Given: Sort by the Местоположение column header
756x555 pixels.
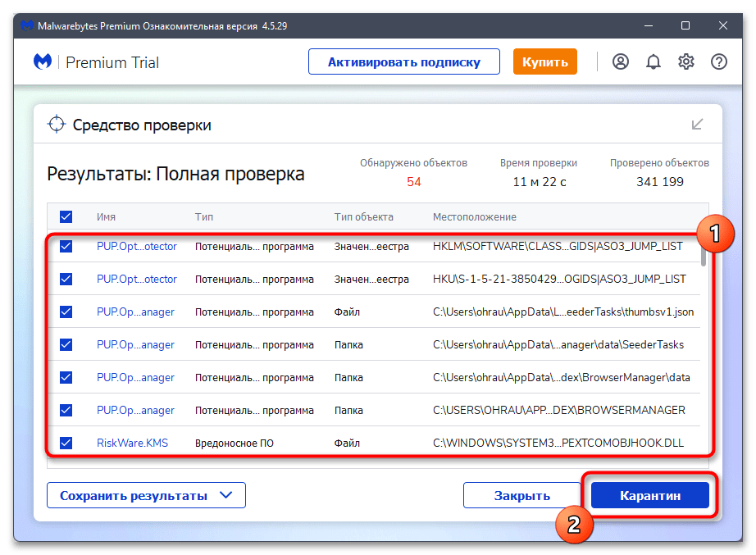Looking at the screenshot, I should [x=475, y=217].
